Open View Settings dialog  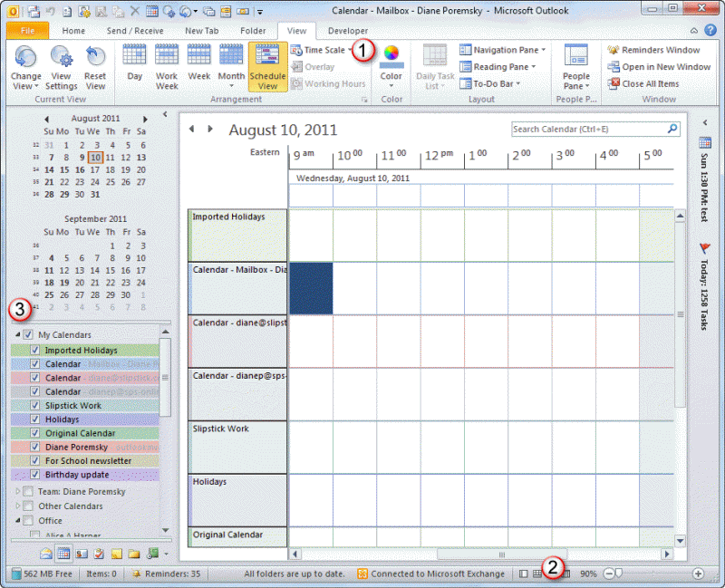pyautogui.click(x=61, y=67)
